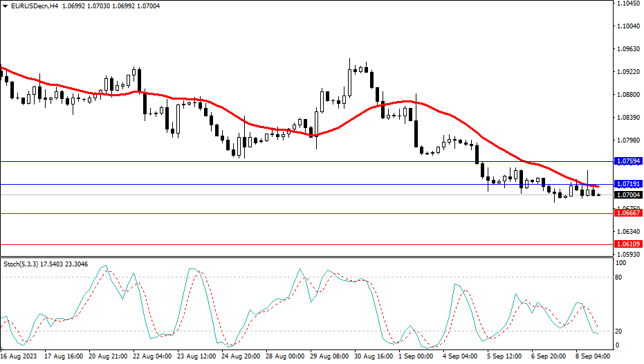Click the 1.10450 price axis value
Image resolution: width=644 pixels, height=364 pixels.
point(628,4)
